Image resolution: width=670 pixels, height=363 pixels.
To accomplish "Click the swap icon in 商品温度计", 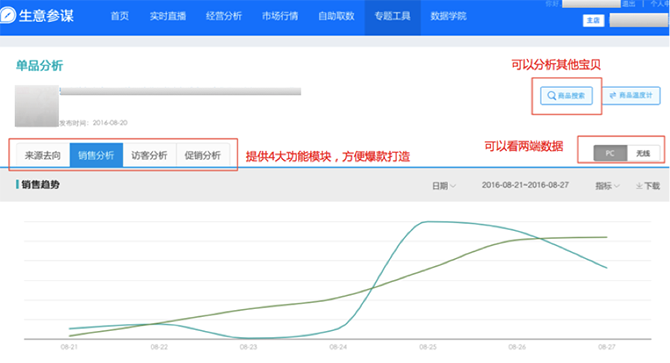I will coord(613,95).
